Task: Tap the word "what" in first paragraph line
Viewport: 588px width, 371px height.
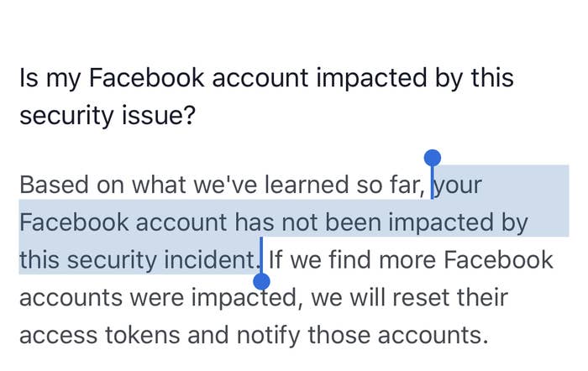Action: point(158,185)
